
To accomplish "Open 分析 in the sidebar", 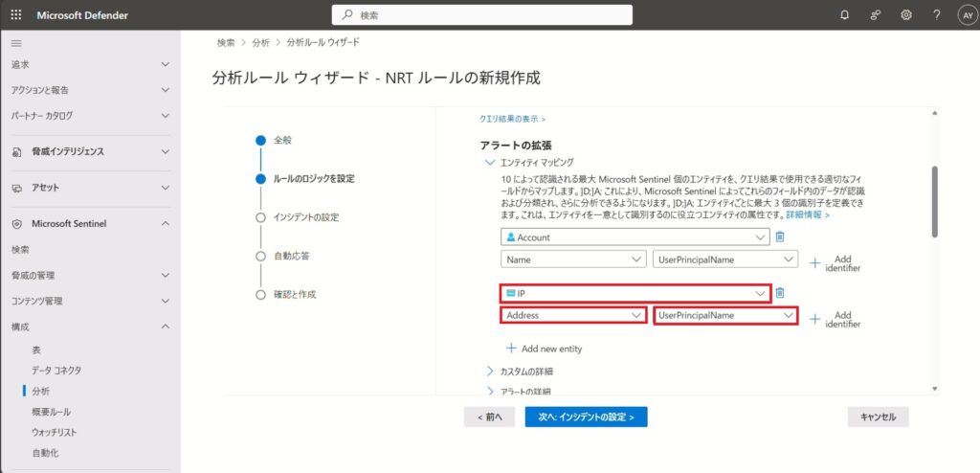I will pyautogui.click(x=41, y=391).
